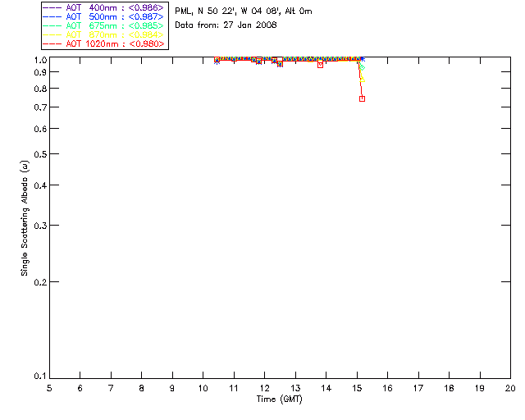Click the yellow triangle marker near 0.85

click(x=362, y=80)
